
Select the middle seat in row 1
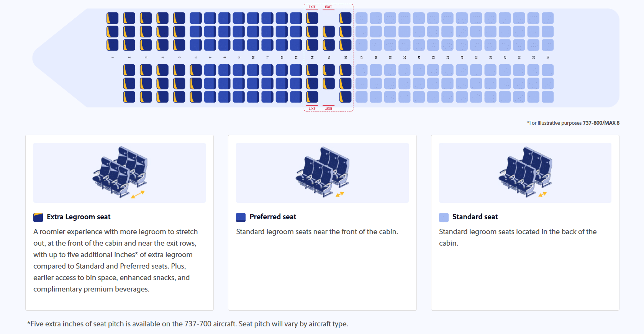(x=113, y=31)
